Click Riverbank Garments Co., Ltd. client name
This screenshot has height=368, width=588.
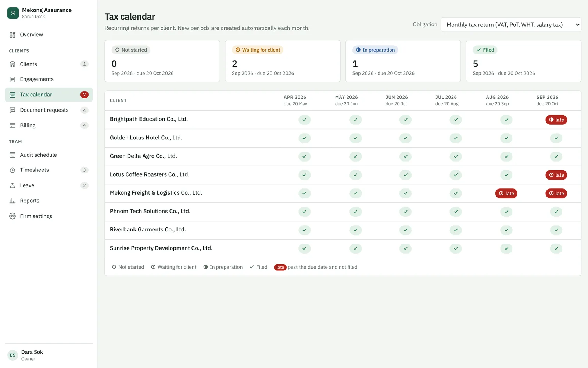pyautogui.click(x=148, y=230)
